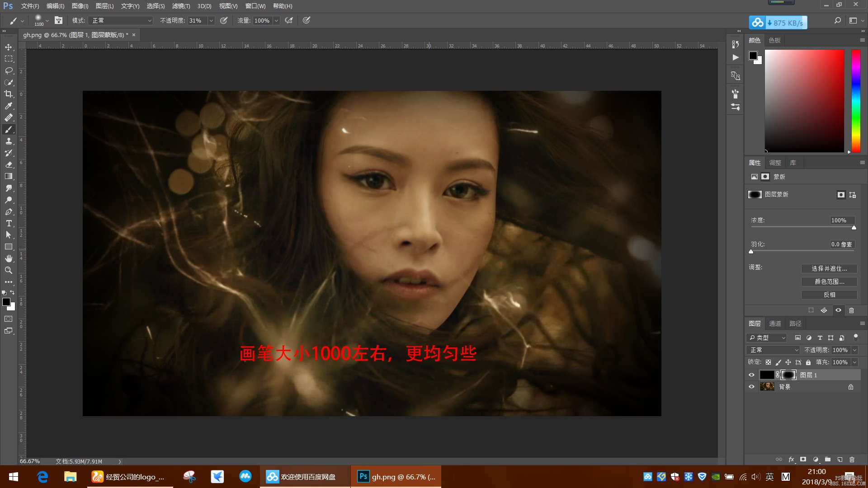Select the Move tool
Viewport: 868px width, 488px height.
pos(9,47)
